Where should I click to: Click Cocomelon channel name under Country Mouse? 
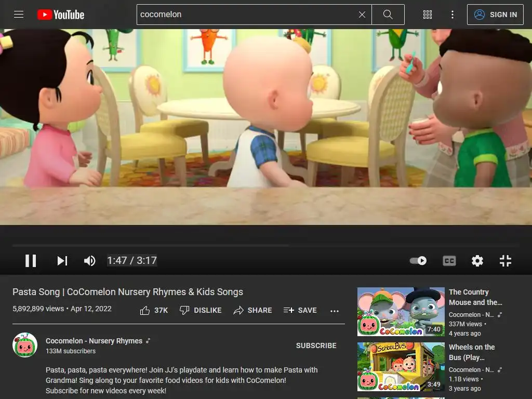pos(471,314)
